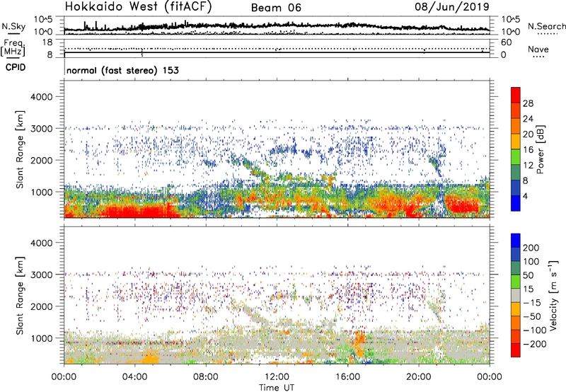This screenshot has height=392, width=566.
Task: Click the '200' tick on the velocity scale
Action: coord(531,248)
